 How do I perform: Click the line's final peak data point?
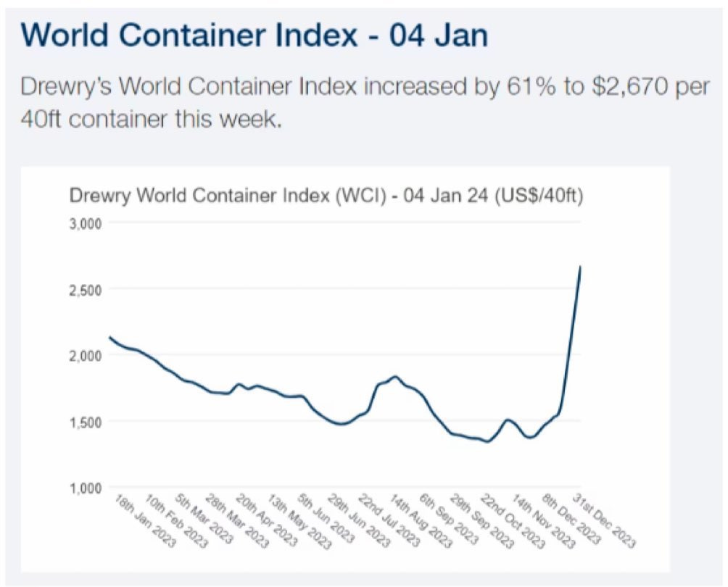coord(580,267)
